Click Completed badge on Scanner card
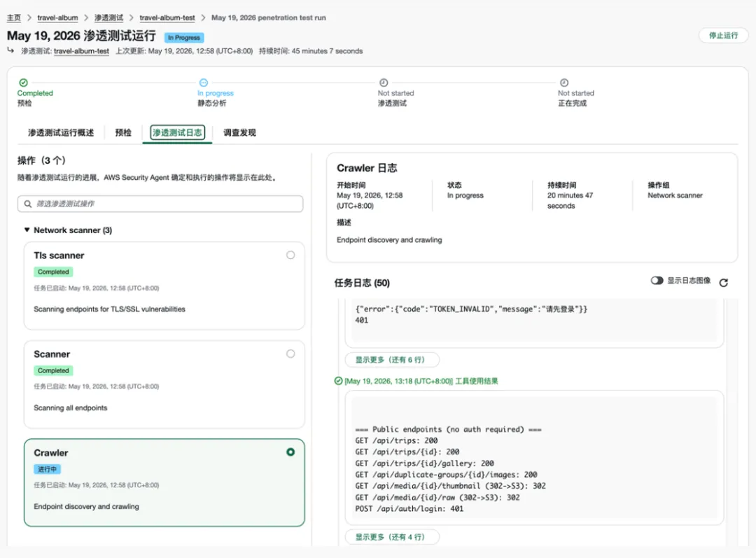Screen dimensions: 756x558 [x=53, y=370]
